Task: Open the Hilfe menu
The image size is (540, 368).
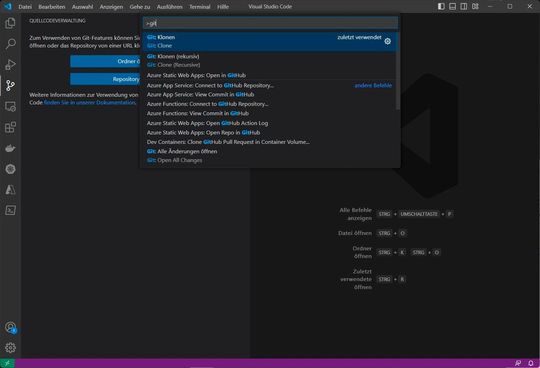Action: 223,7
